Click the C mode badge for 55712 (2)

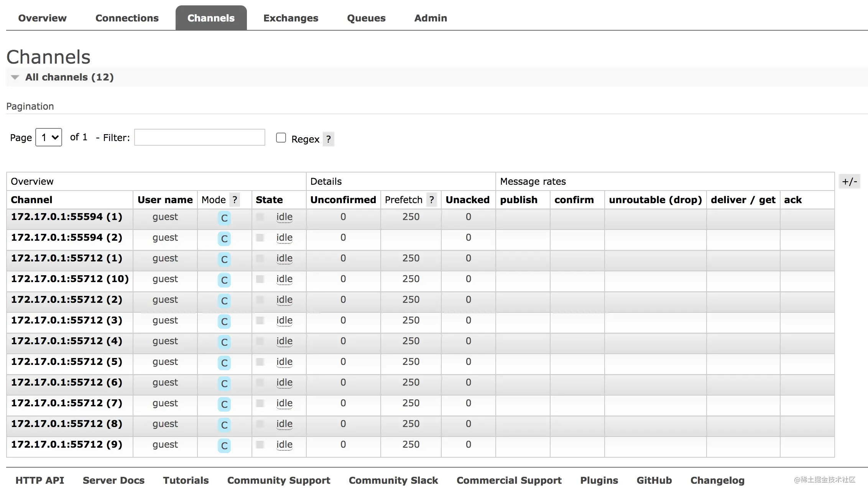tap(224, 301)
